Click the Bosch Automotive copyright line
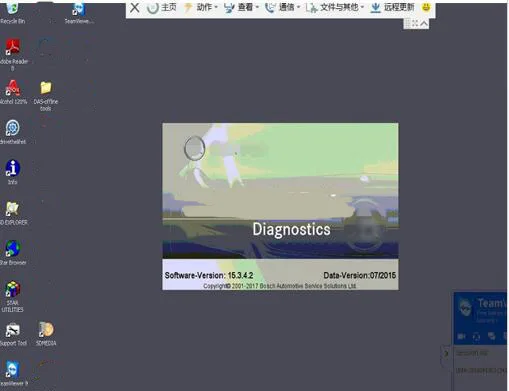The height and width of the screenshot is (391, 509). pyautogui.click(x=280, y=286)
